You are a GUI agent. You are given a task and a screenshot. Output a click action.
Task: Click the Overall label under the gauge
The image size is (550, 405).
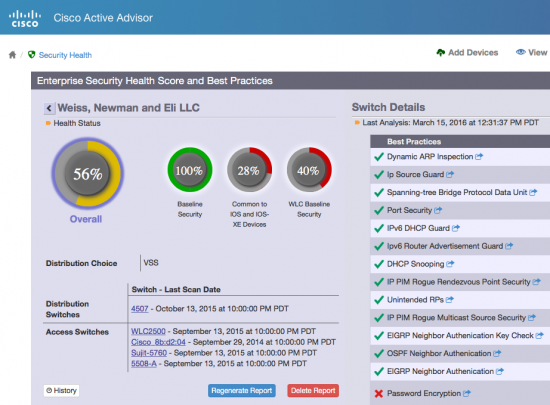point(86,219)
